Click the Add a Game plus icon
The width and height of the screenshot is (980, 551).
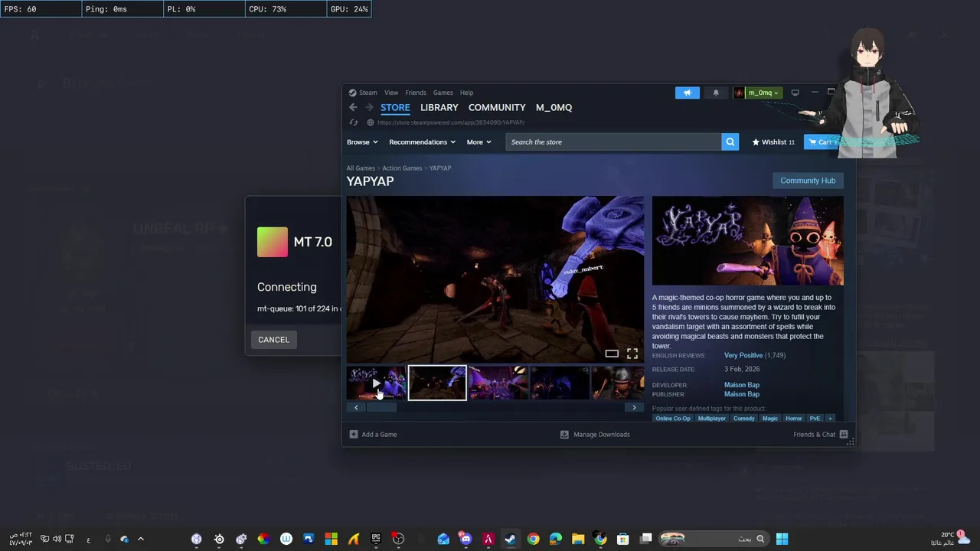coord(354,434)
